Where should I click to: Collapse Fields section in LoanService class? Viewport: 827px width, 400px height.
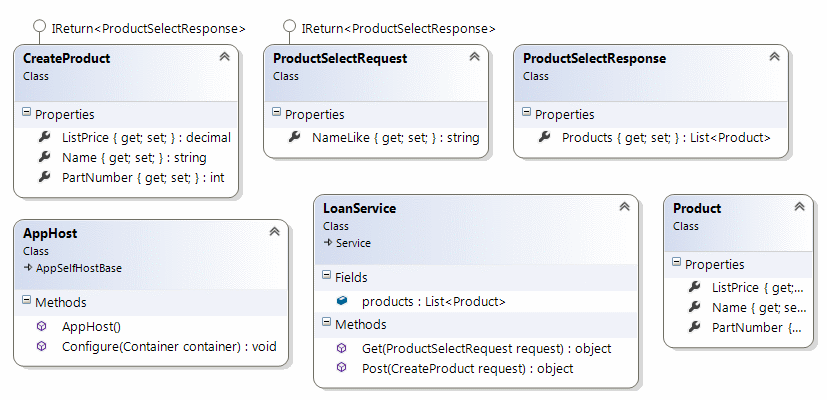click(326, 276)
